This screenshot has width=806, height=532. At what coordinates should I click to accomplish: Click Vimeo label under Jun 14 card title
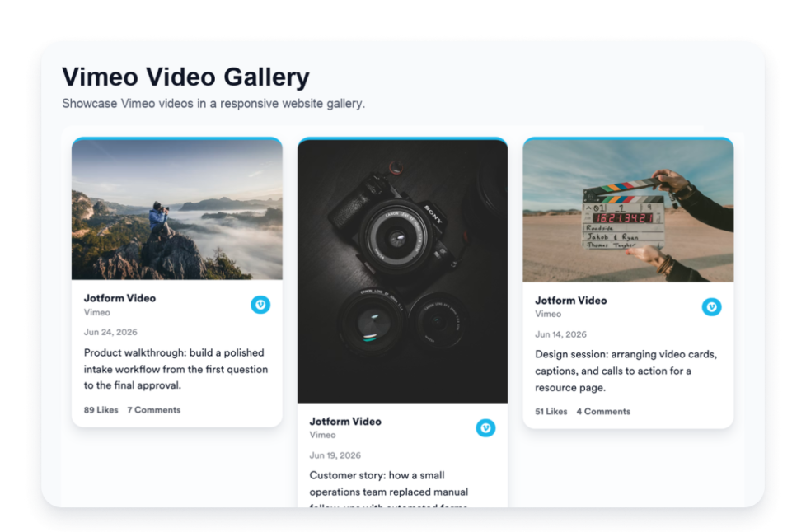click(x=548, y=314)
